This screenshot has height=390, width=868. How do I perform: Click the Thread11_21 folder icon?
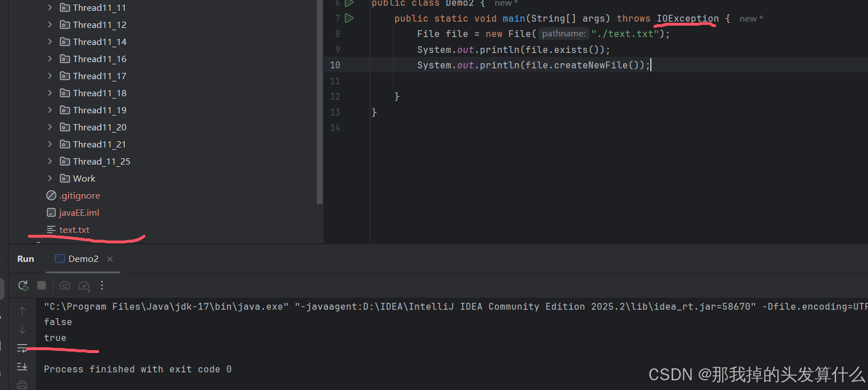point(65,144)
